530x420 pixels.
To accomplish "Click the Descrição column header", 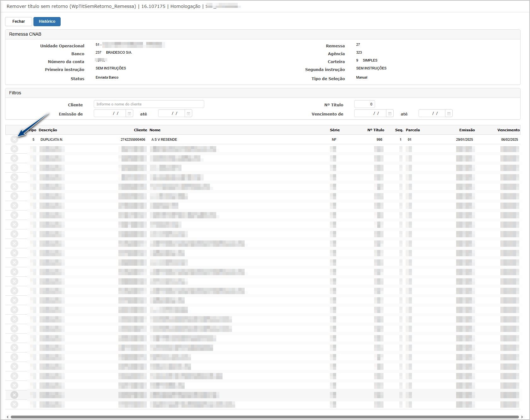I will point(48,130).
